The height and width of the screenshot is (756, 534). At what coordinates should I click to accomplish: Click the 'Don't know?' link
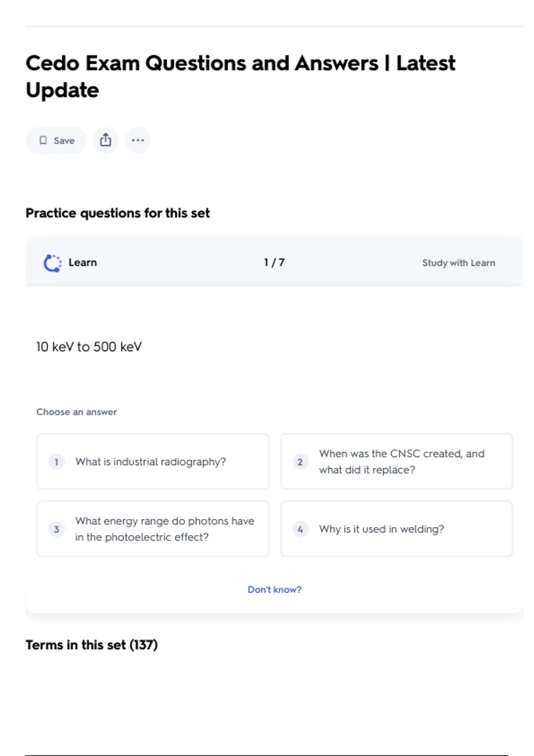point(274,590)
